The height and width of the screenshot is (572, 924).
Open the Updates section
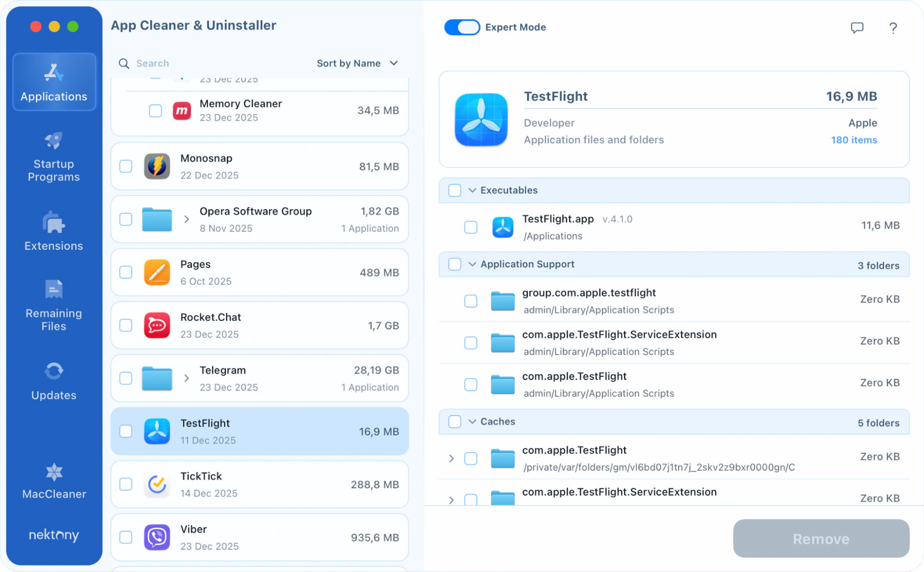click(x=54, y=380)
